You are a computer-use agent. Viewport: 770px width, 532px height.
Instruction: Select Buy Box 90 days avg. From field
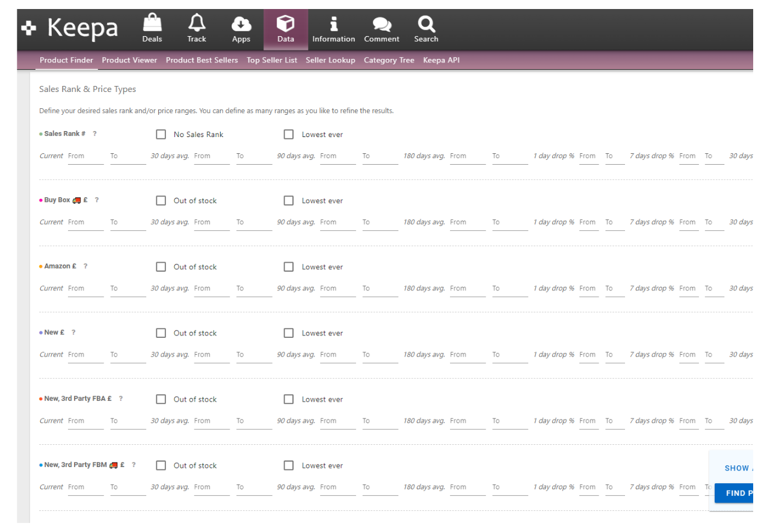pyautogui.click(x=337, y=222)
